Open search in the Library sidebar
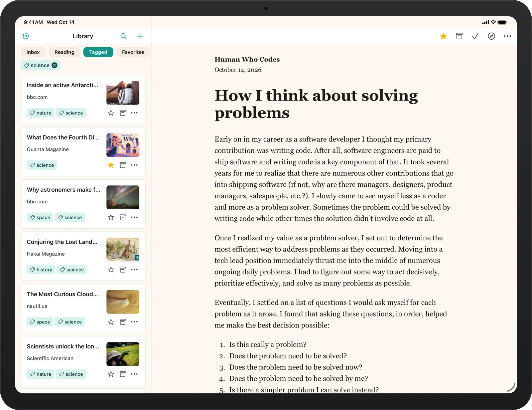This screenshot has width=532, height=410. click(x=123, y=36)
